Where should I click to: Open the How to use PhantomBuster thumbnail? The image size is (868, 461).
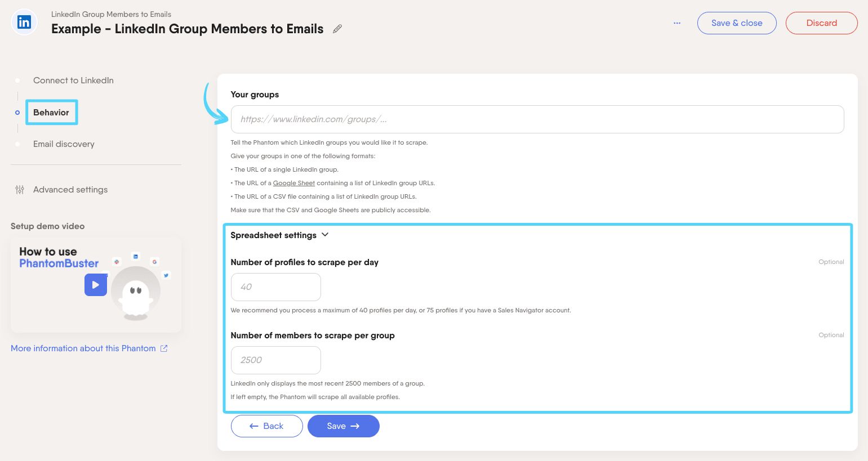tap(96, 285)
